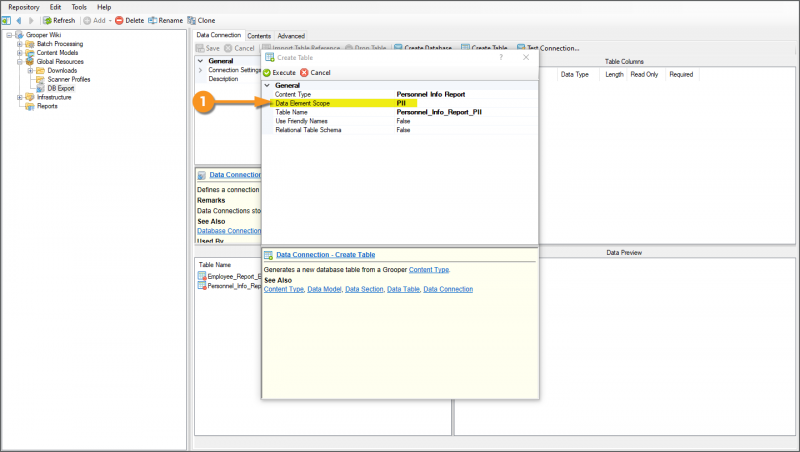This screenshot has width=800, height=452.
Task: Click Cancel in Create Table dialog
Action: click(315, 72)
